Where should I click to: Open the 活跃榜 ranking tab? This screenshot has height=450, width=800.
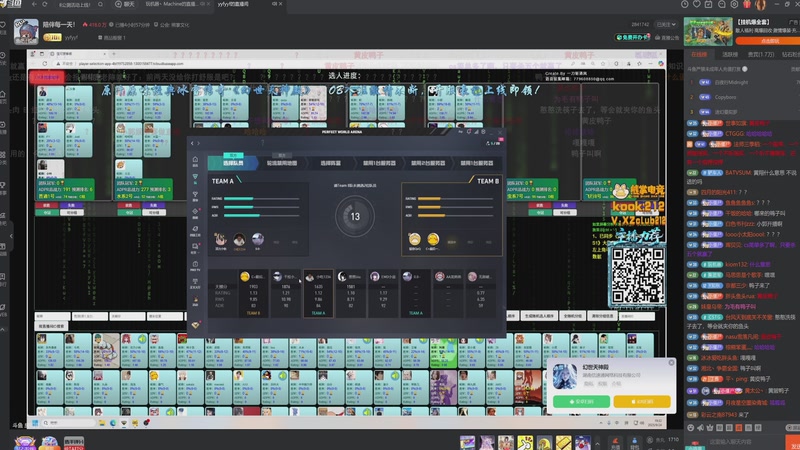click(x=730, y=54)
